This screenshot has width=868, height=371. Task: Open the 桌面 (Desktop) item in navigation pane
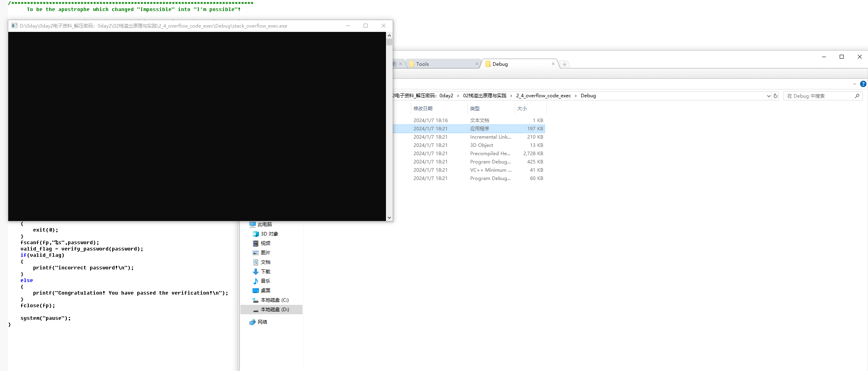[265, 290]
